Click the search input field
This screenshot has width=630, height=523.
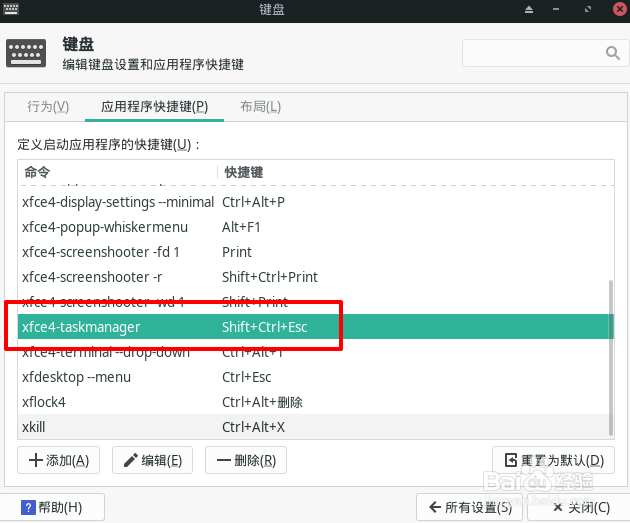pos(544,53)
